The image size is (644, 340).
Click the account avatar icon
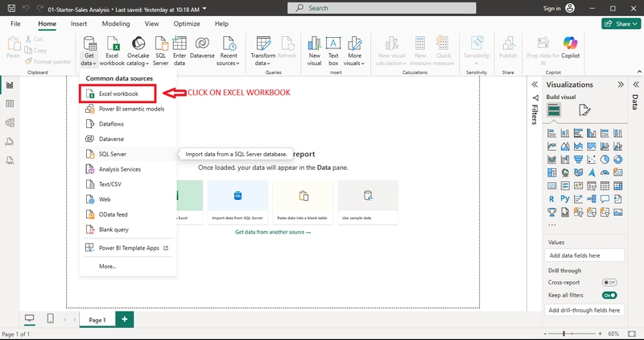(570, 8)
